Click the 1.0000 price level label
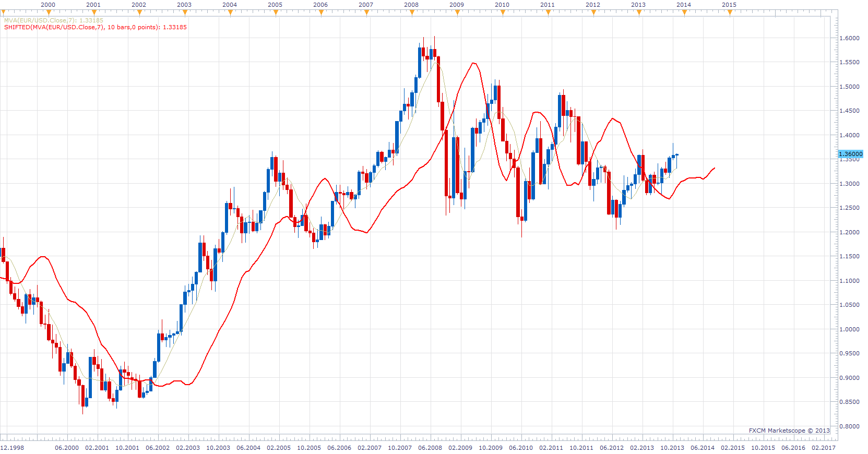This screenshot has height=454, width=868. click(x=849, y=329)
